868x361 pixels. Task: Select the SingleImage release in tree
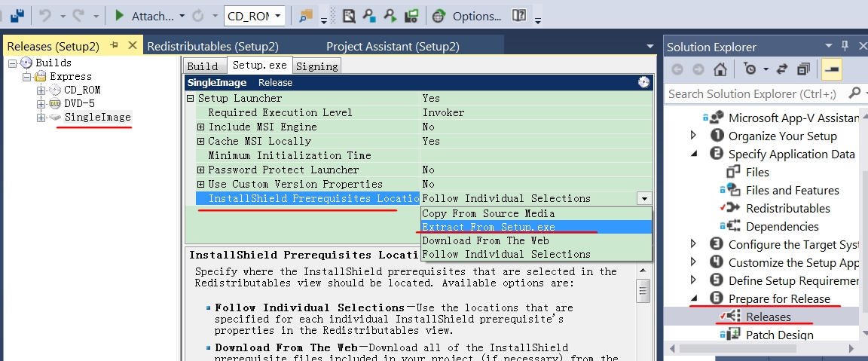click(97, 117)
